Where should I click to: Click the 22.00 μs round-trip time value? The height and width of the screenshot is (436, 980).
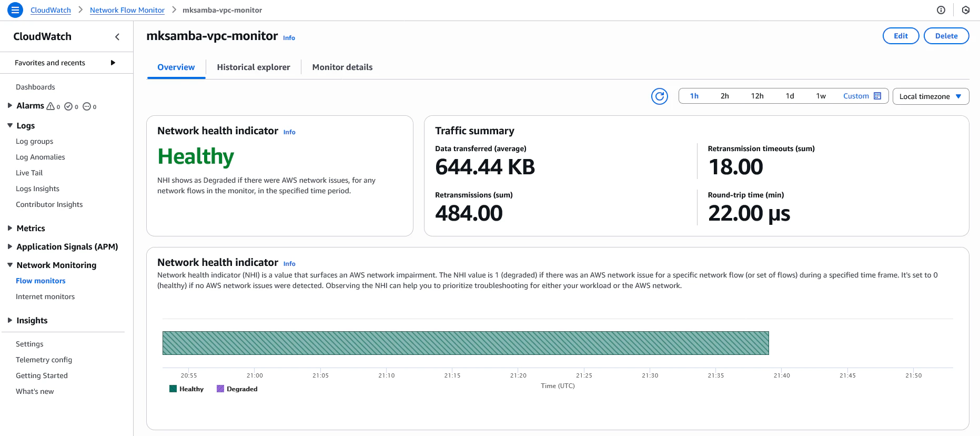pos(749,213)
